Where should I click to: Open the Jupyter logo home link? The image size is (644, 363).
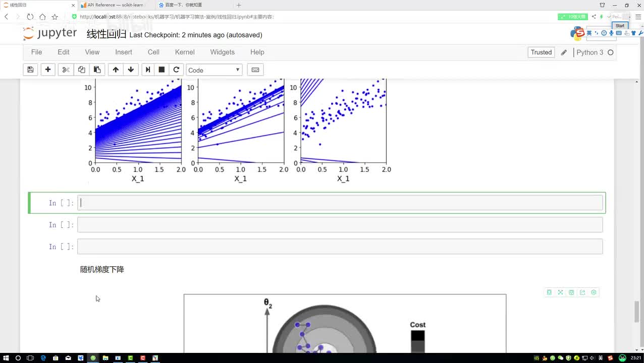pyautogui.click(x=50, y=34)
